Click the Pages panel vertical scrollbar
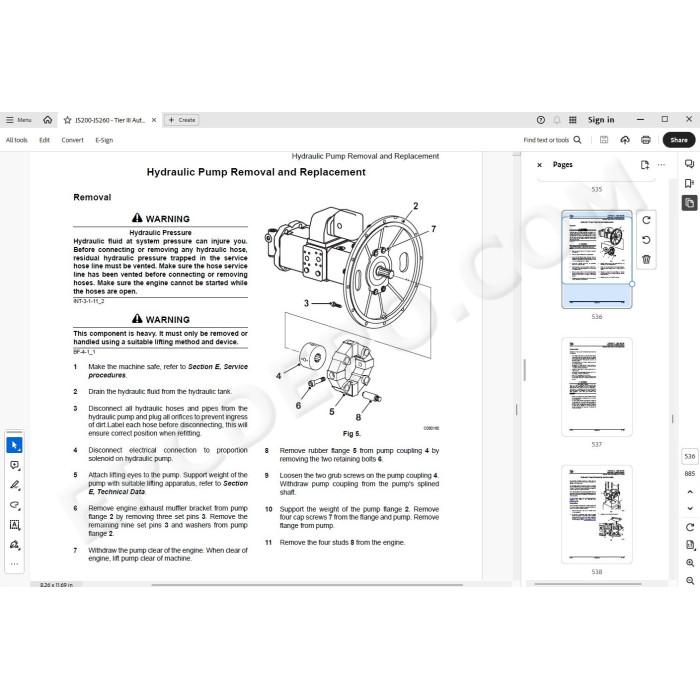 point(672,418)
